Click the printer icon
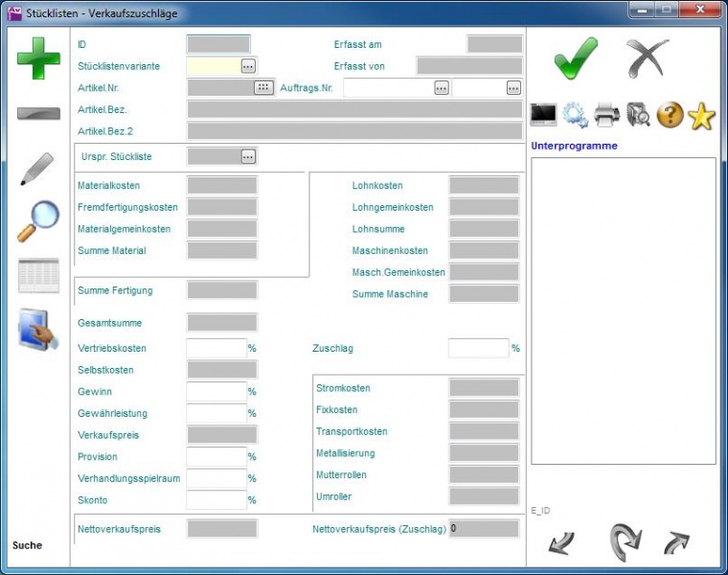This screenshot has height=575, width=728. 607,115
